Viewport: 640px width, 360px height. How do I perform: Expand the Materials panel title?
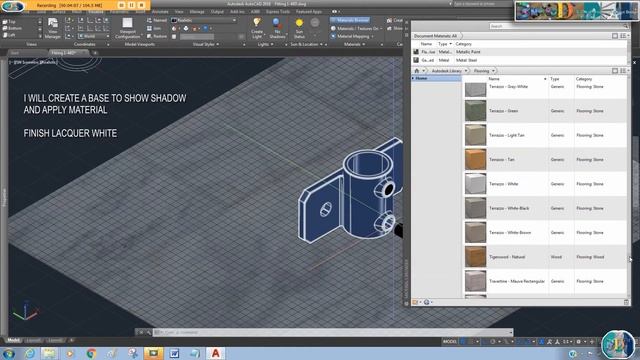pos(354,44)
